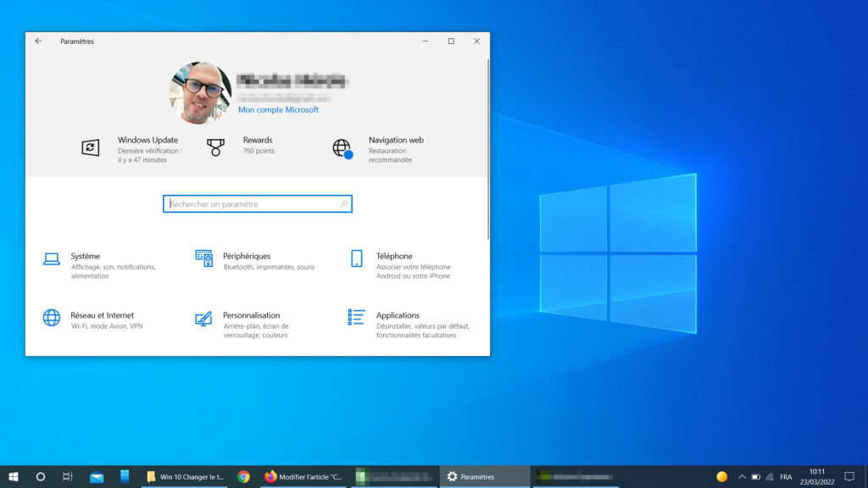868x488 pixels.
Task: Click 'Wi-Fi, mode Avion, VPN' description
Action: [107, 326]
